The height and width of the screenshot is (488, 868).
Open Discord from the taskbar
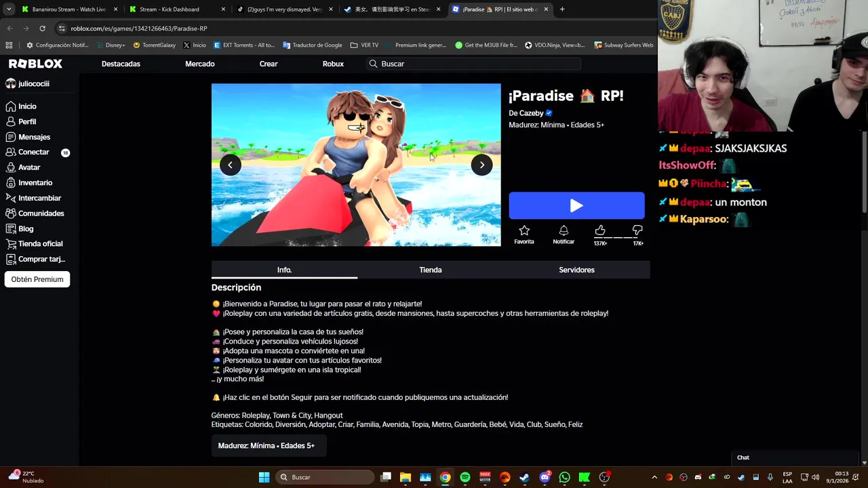pyautogui.click(x=545, y=477)
